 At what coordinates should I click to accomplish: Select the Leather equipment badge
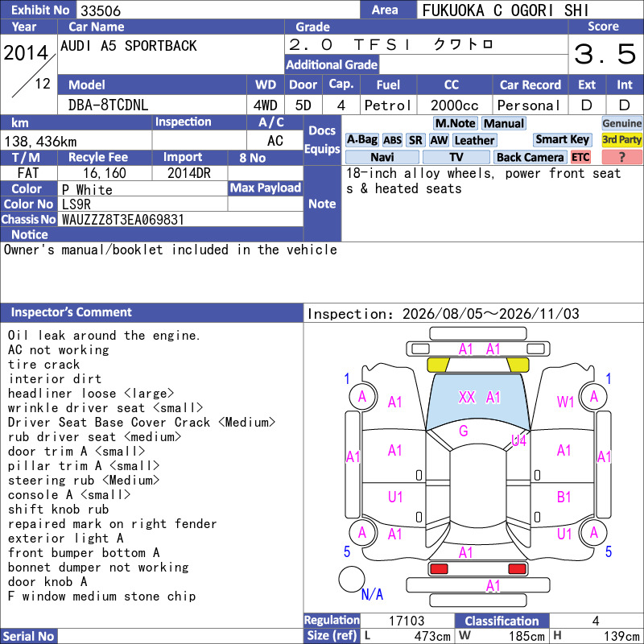pos(474,140)
